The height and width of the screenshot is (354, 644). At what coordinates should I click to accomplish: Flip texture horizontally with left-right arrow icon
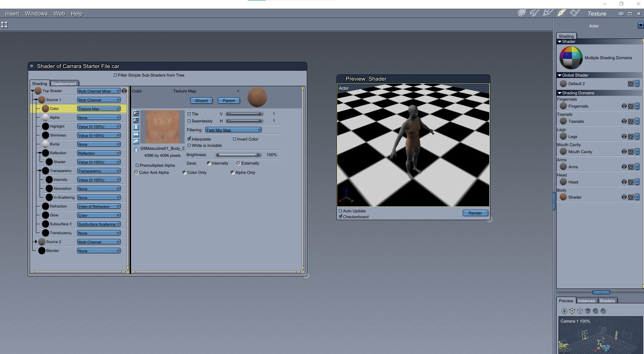[x=136, y=134]
